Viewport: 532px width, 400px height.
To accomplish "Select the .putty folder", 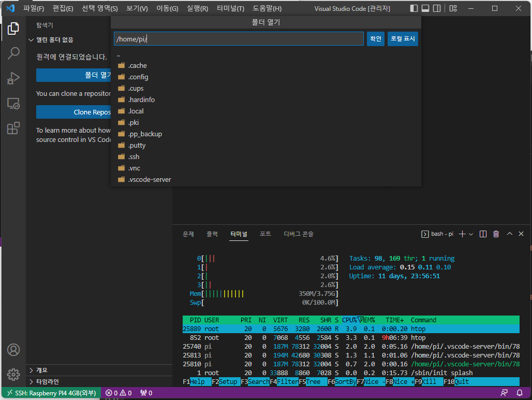I will tap(266, 145).
